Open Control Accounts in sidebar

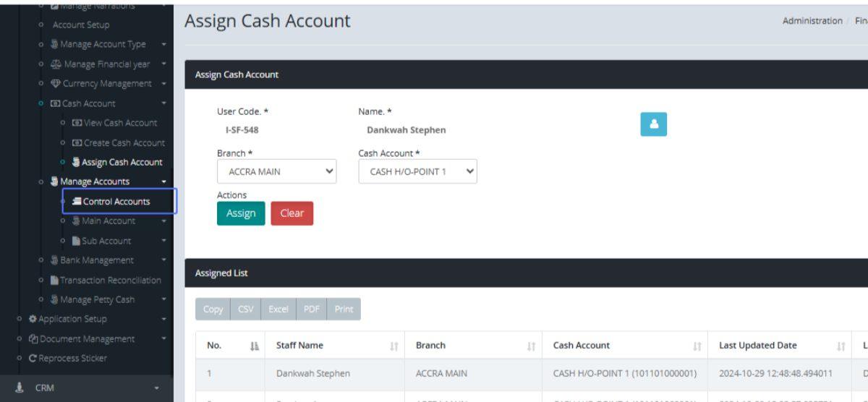pyautogui.click(x=116, y=202)
